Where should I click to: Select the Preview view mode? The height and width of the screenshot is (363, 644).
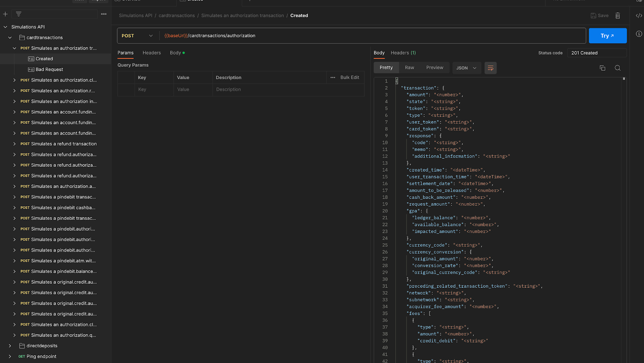(435, 68)
